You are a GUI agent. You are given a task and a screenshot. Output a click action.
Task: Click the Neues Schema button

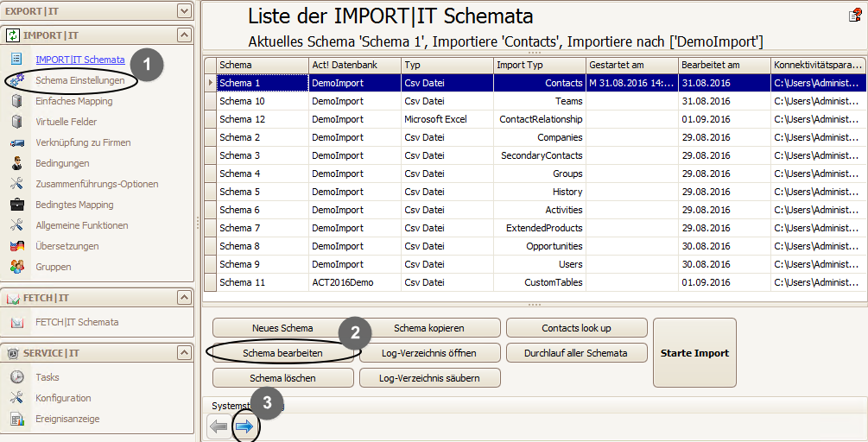click(x=282, y=327)
